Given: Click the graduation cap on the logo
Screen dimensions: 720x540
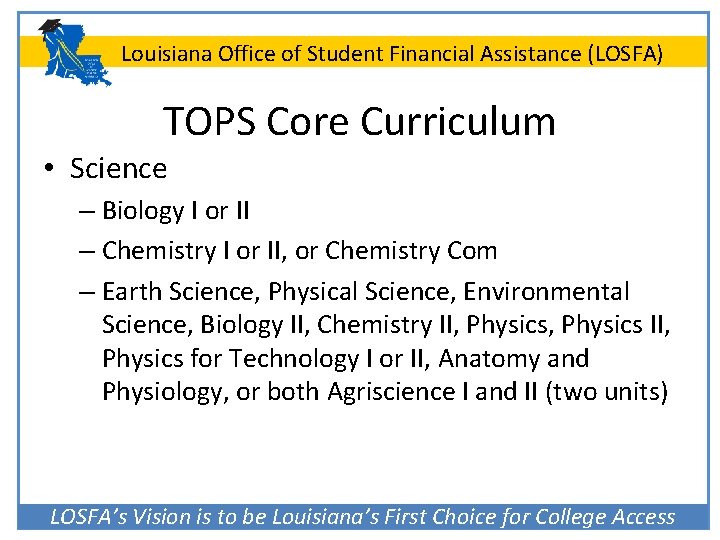Looking at the screenshot, I should click(x=50, y=29).
